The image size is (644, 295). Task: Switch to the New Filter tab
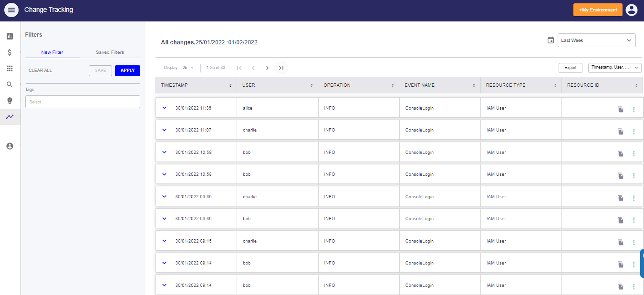[x=52, y=52]
